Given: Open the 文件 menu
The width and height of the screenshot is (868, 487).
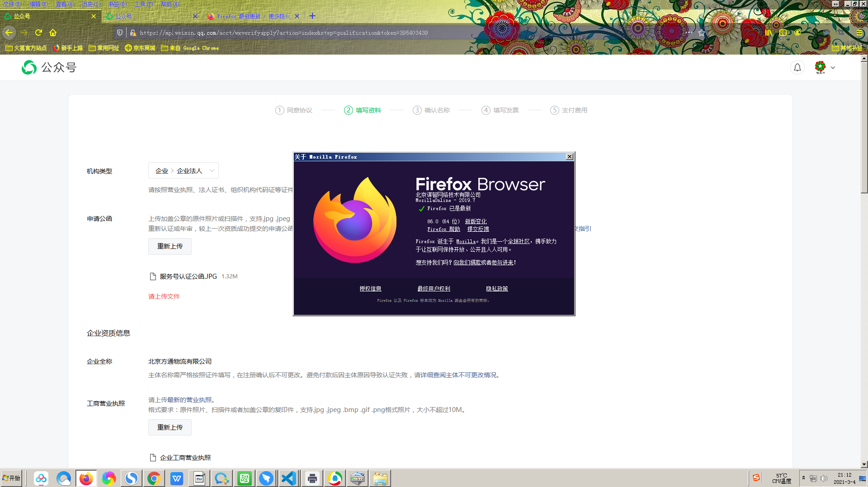Looking at the screenshot, I should (x=12, y=4).
